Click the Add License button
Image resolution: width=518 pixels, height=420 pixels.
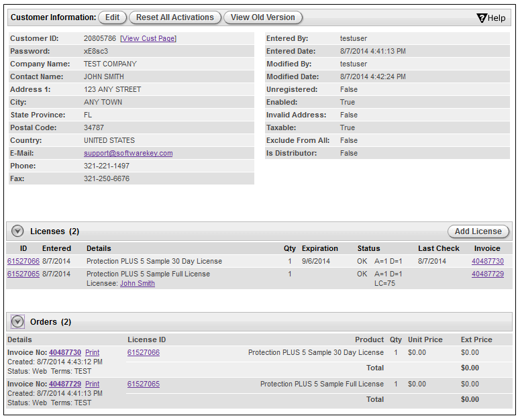(478, 231)
